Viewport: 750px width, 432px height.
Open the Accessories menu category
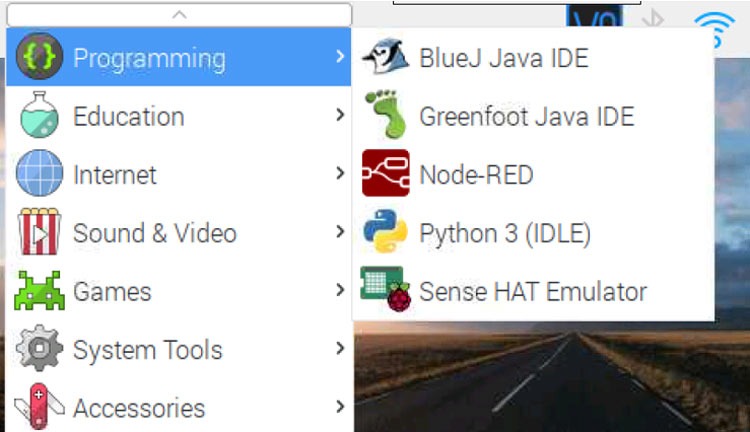pos(139,408)
